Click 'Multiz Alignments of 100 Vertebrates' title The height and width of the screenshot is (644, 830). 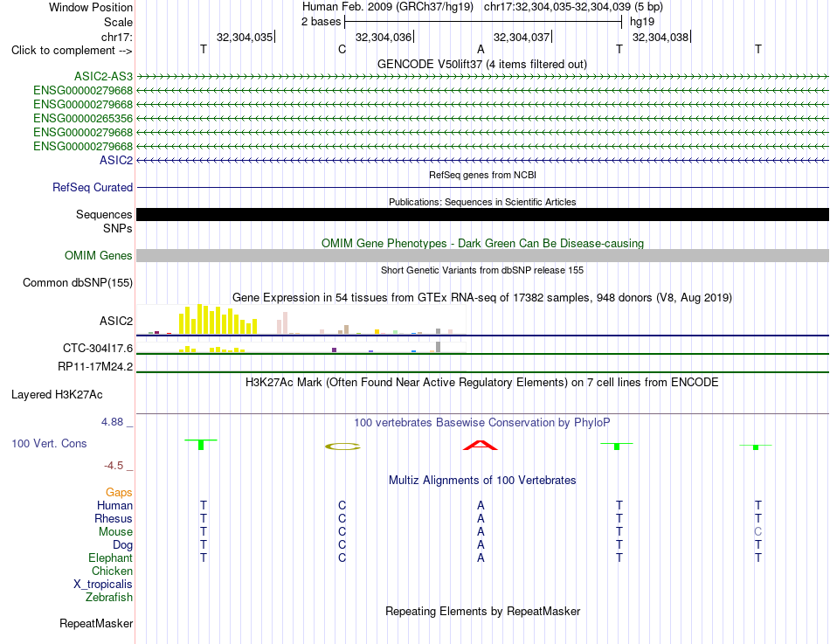click(x=482, y=481)
